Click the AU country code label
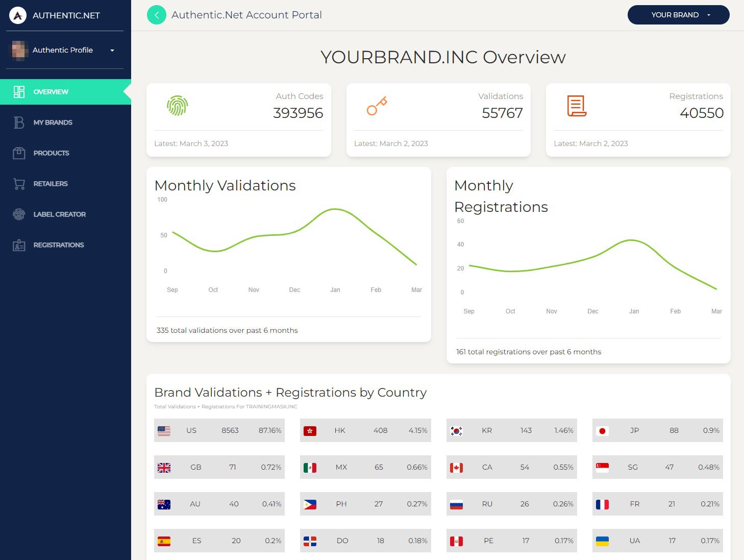This screenshot has height=560, width=744. pyautogui.click(x=195, y=504)
